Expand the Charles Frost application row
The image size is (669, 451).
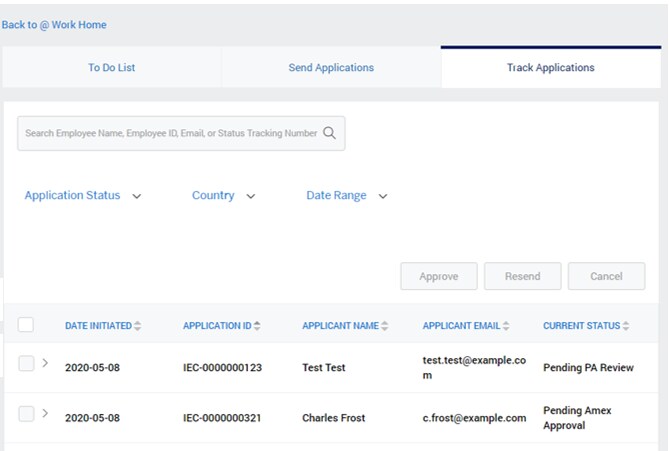[45, 413]
